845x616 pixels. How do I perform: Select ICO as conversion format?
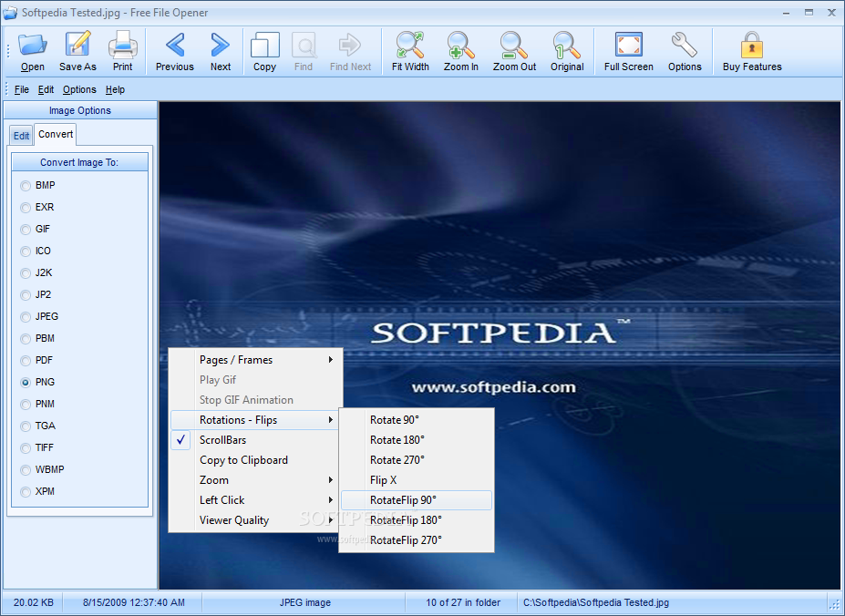(x=26, y=252)
